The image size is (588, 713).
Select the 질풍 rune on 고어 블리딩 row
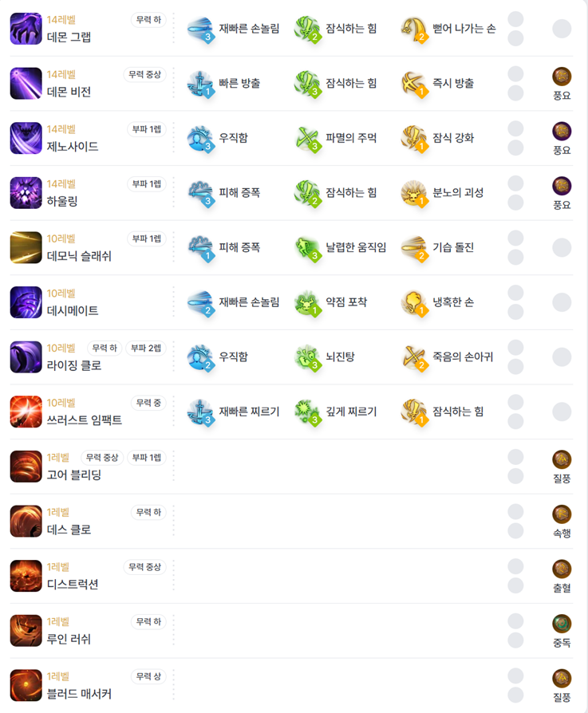point(562,459)
